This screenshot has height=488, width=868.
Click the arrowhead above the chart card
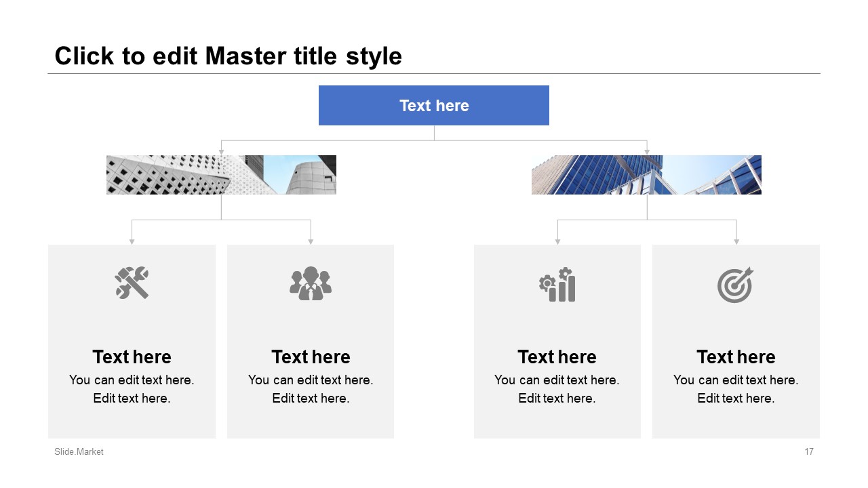click(557, 241)
